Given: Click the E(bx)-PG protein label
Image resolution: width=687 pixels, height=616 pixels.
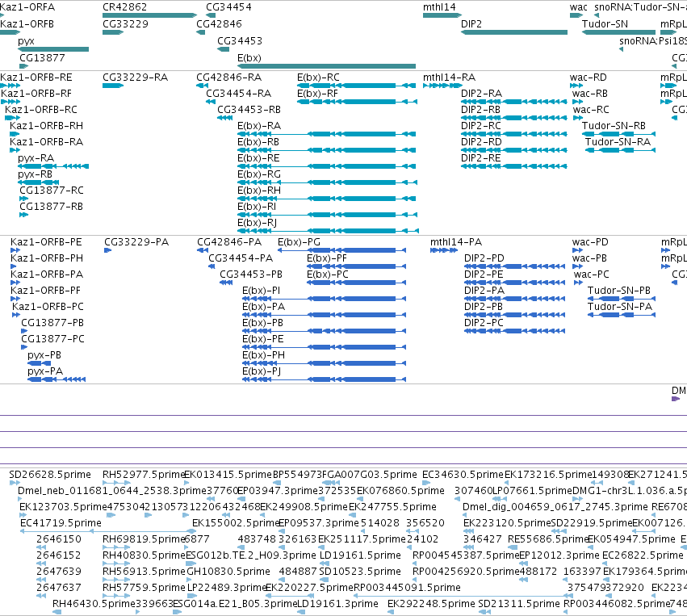Looking at the screenshot, I should click(300, 242).
